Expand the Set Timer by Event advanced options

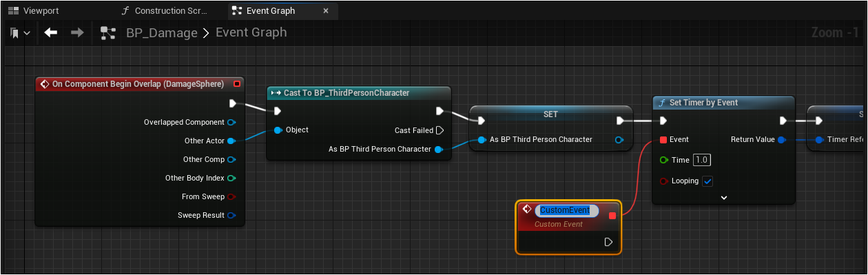click(723, 197)
